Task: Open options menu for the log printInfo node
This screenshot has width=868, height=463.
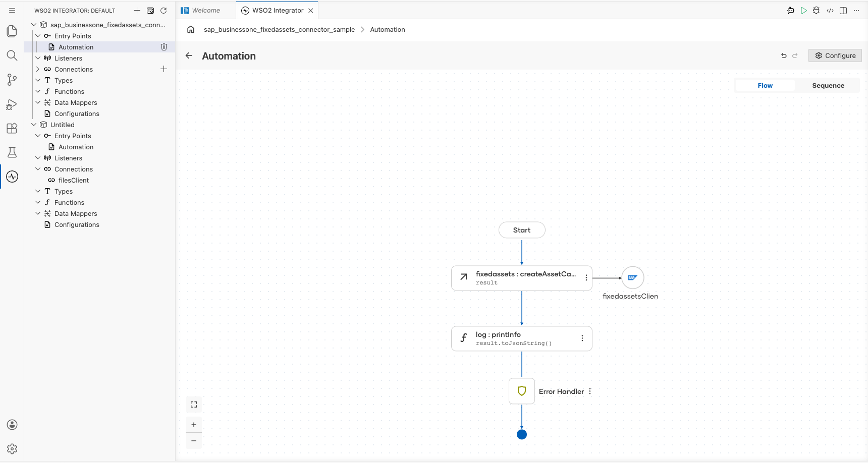Action: point(582,338)
